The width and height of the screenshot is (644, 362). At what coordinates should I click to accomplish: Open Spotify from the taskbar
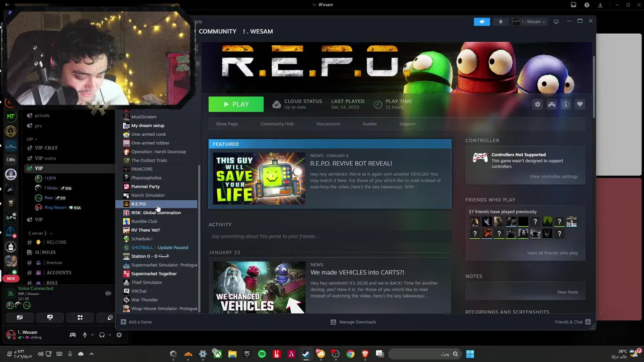point(262,354)
